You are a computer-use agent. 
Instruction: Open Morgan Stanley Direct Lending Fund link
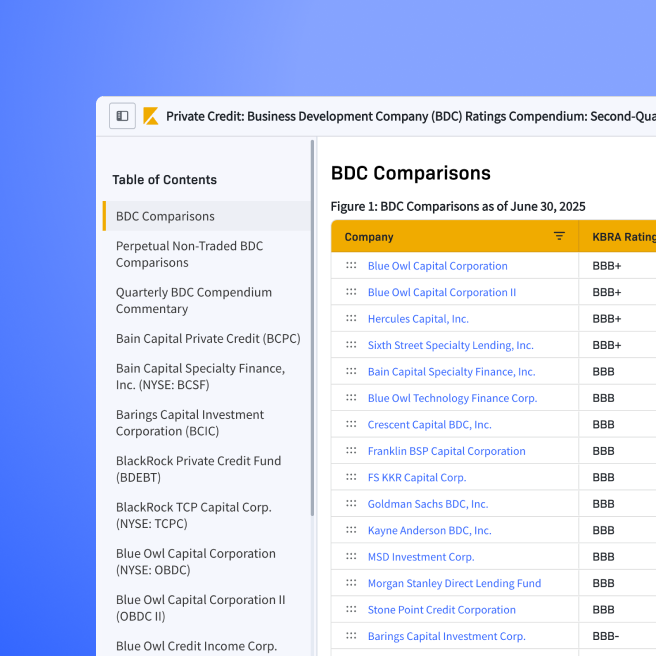tap(454, 583)
